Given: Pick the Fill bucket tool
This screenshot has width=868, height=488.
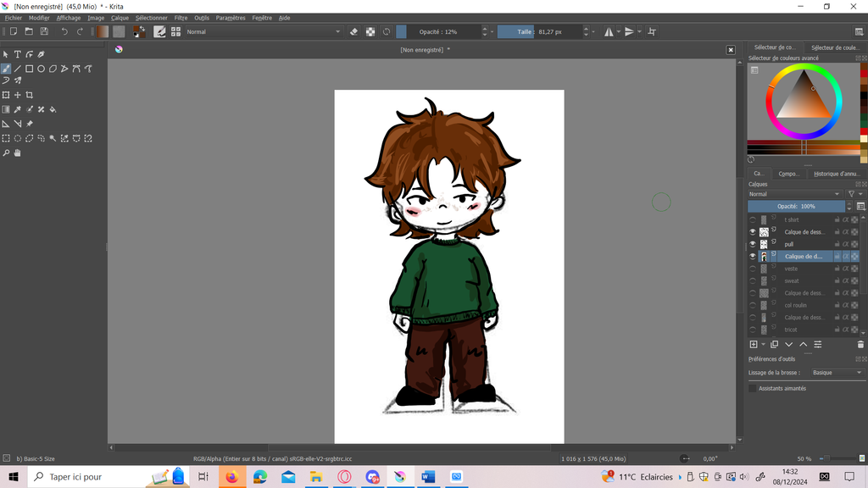Looking at the screenshot, I should pos(53,109).
